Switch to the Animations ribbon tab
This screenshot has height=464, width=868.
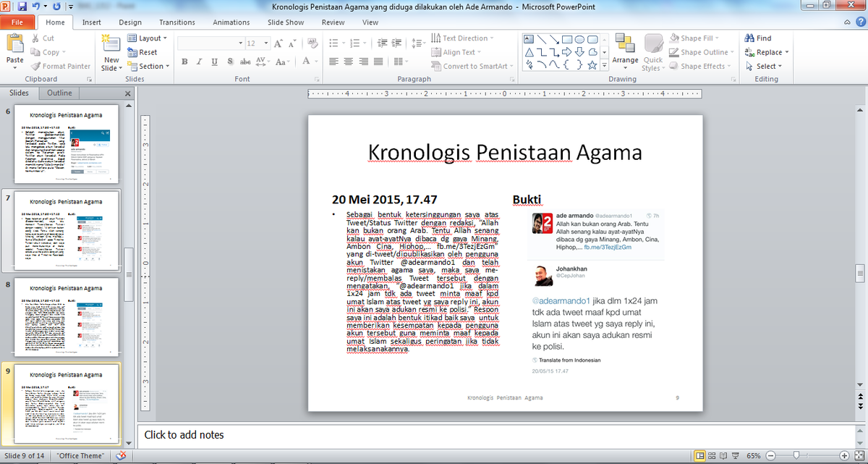click(x=231, y=22)
